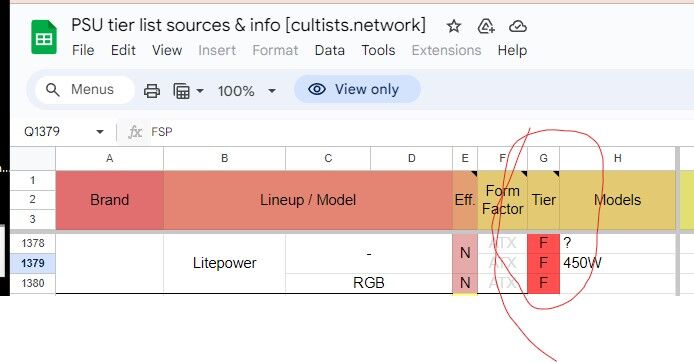Open the File menu
This screenshot has width=694, height=362.
click(x=83, y=50)
